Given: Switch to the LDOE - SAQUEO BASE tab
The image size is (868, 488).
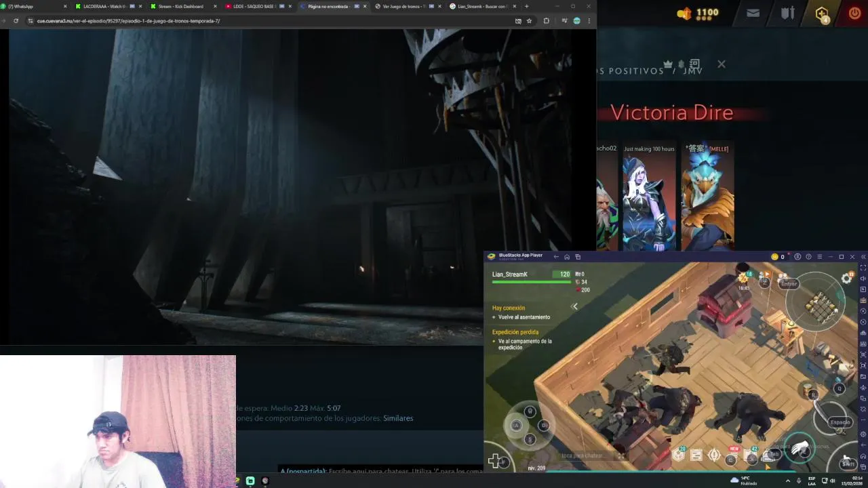Looking at the screenshot, I should point(258,6).
